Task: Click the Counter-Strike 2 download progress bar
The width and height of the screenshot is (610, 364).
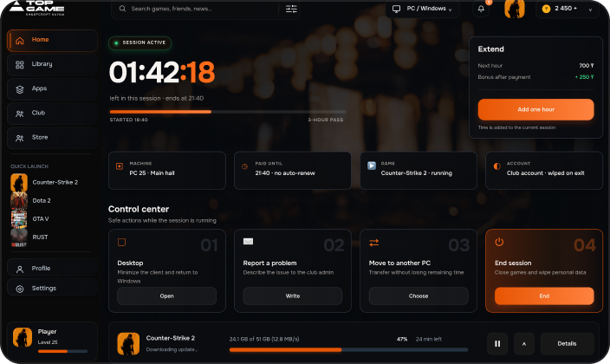Action: point(348,350)
